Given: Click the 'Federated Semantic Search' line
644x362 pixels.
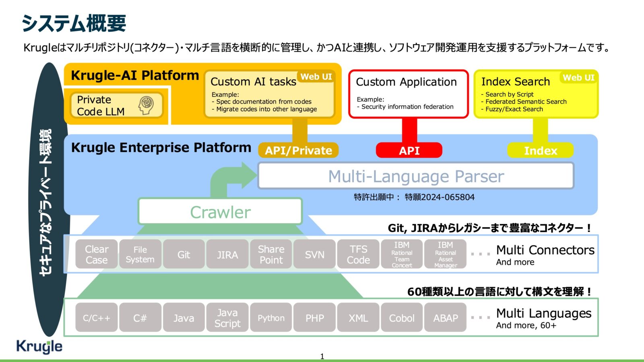Looking at the screenshot, I should click(526, 102).
